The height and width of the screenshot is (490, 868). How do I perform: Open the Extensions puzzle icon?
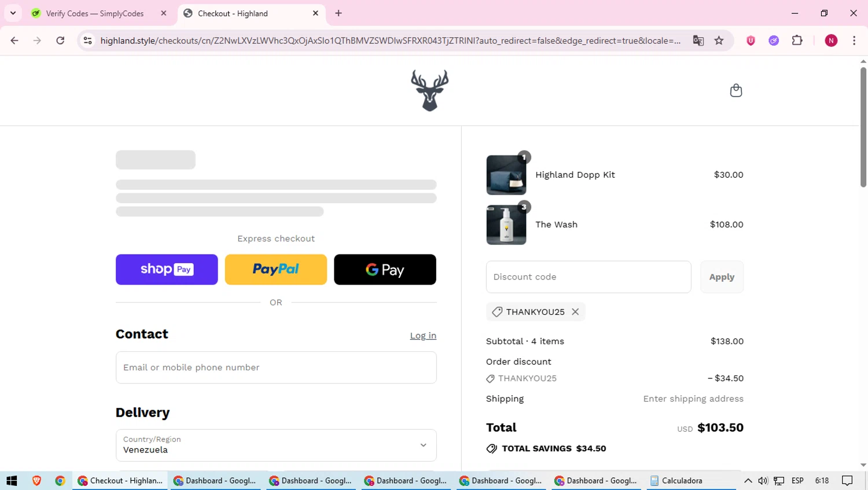point(797,40)
